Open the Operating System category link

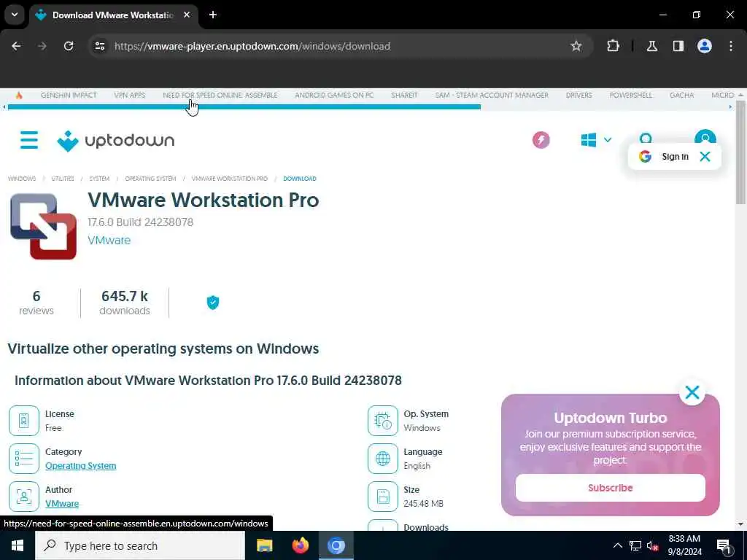[x=80, y=466]
